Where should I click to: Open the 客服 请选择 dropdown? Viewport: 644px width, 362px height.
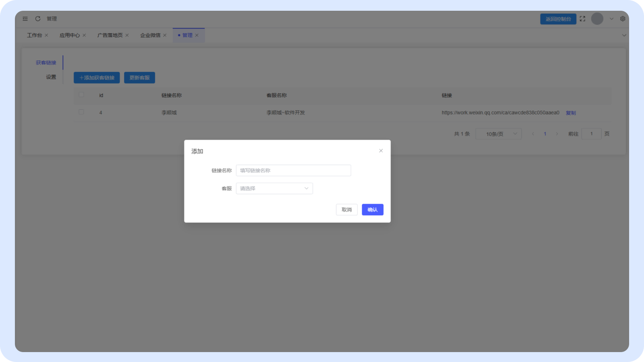click(x=274, y=188)
